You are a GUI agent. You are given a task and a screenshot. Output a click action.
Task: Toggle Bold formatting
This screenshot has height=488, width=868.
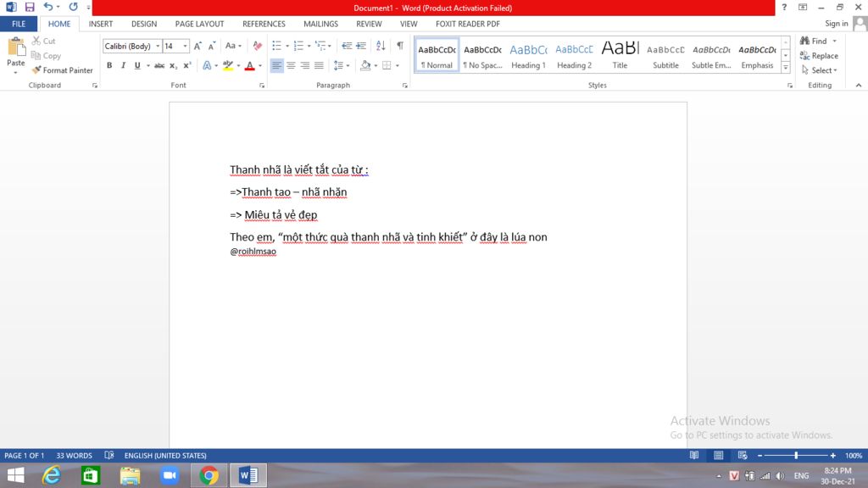tap(109, 65)
